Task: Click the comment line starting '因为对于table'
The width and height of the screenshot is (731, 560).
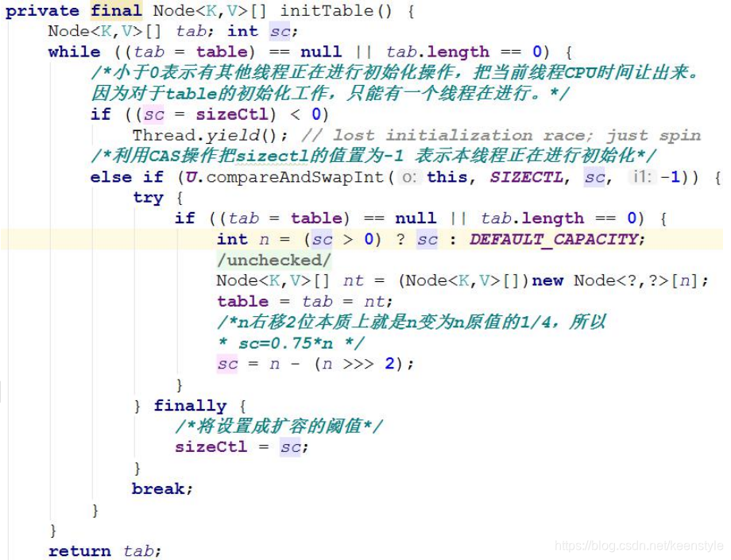Action: (x=330, y=94)
